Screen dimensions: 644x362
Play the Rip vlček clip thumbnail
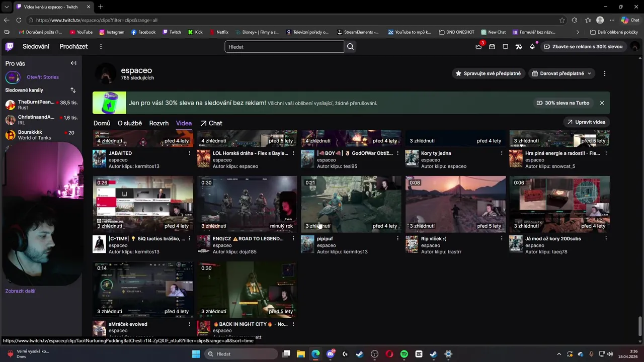[x=455, y=204]
